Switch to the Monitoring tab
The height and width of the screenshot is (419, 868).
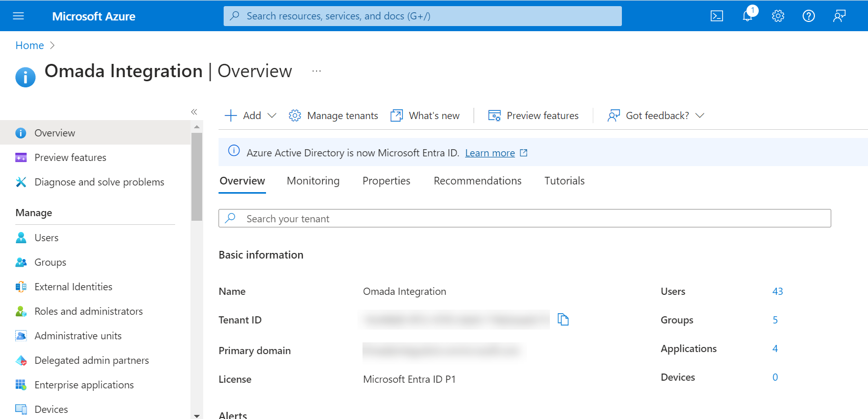pos(313,181)
